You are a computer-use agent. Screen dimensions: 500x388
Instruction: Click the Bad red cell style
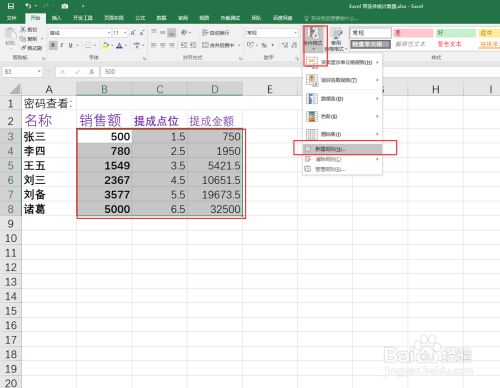click(413, 33)
